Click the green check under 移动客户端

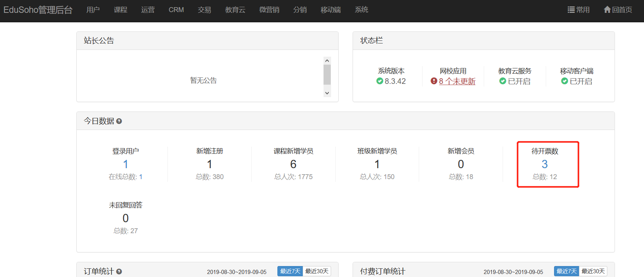(x=565, y=81)
